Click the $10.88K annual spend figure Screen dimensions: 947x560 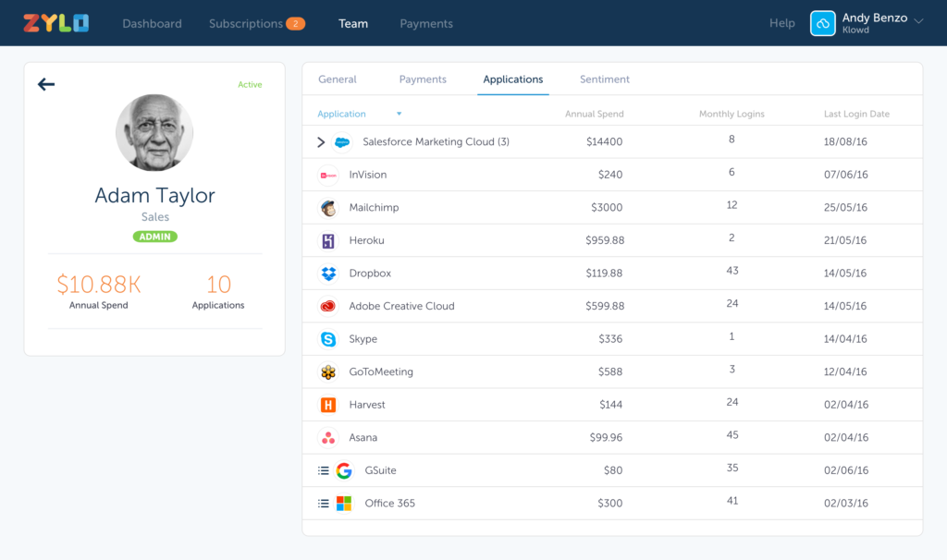(98, 285)
